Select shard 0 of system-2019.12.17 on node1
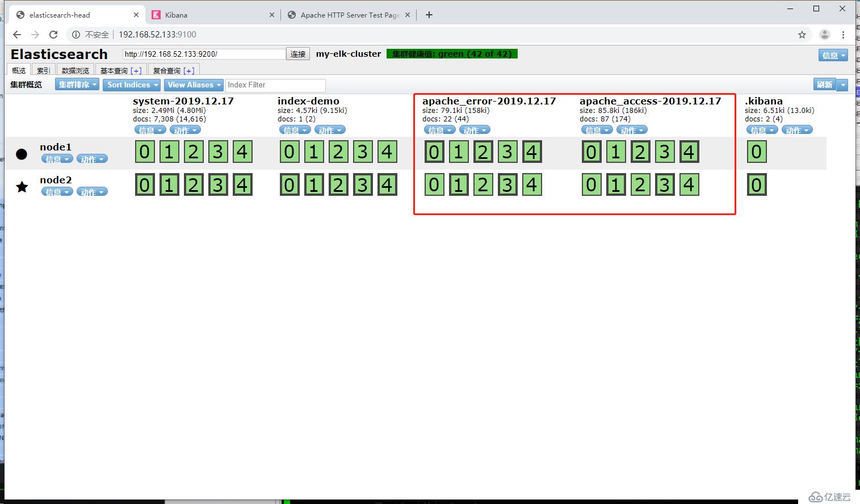 (145, 152)
